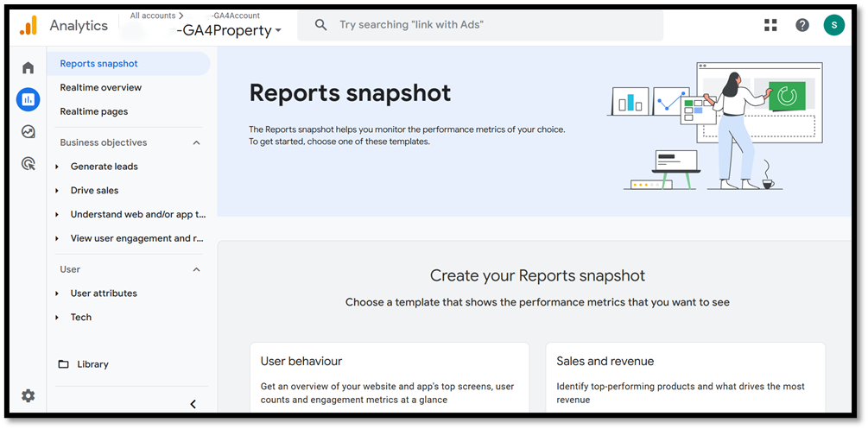
Task: Open Realtime pages report
Action: point(93,111)
